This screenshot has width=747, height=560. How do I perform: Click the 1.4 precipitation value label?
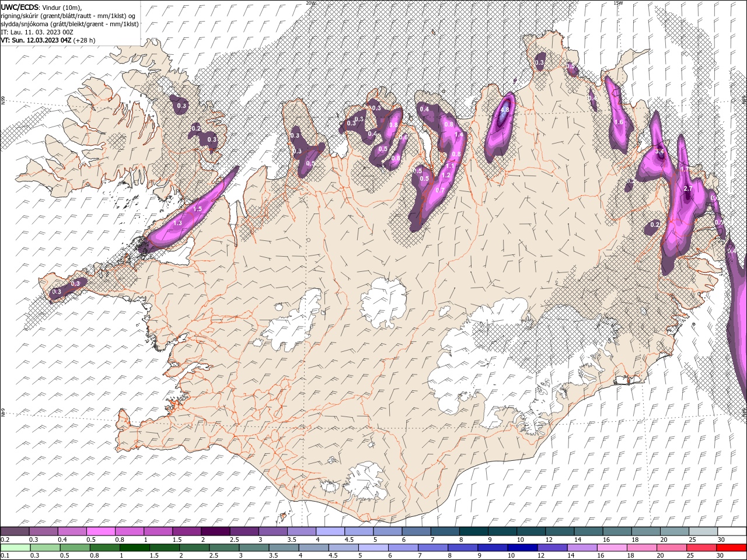459,134
